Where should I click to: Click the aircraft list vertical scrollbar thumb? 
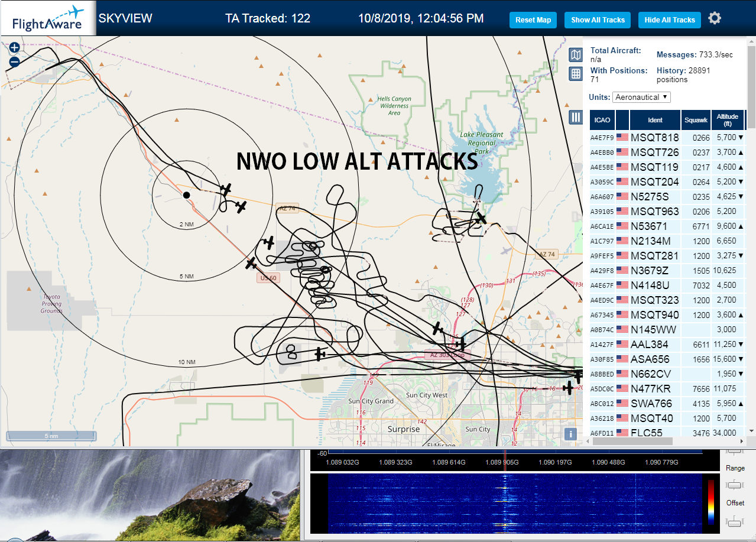coord(751,87)
